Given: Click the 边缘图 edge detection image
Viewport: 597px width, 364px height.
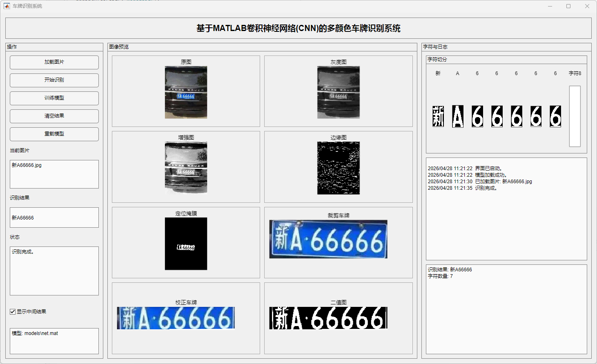Looking at the screenshot, I should click(x=339, y=168).
